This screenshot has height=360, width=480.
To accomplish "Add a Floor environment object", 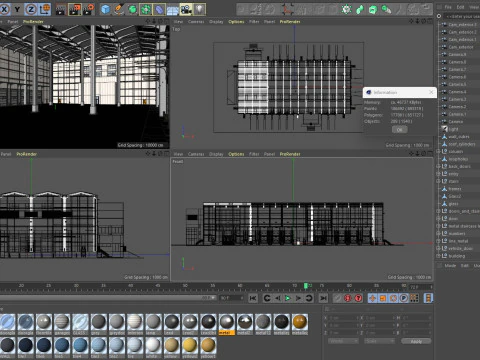I will tap(172, 9).
